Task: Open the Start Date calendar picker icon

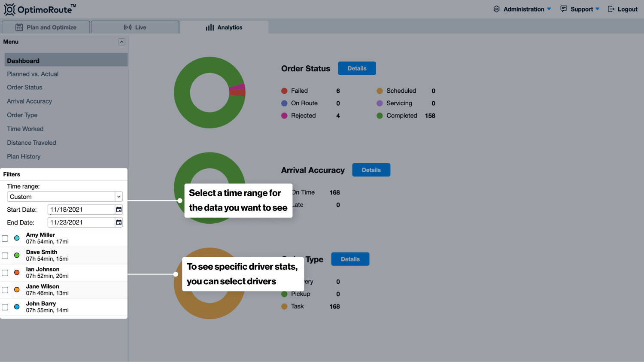Action: pos(119,210)
